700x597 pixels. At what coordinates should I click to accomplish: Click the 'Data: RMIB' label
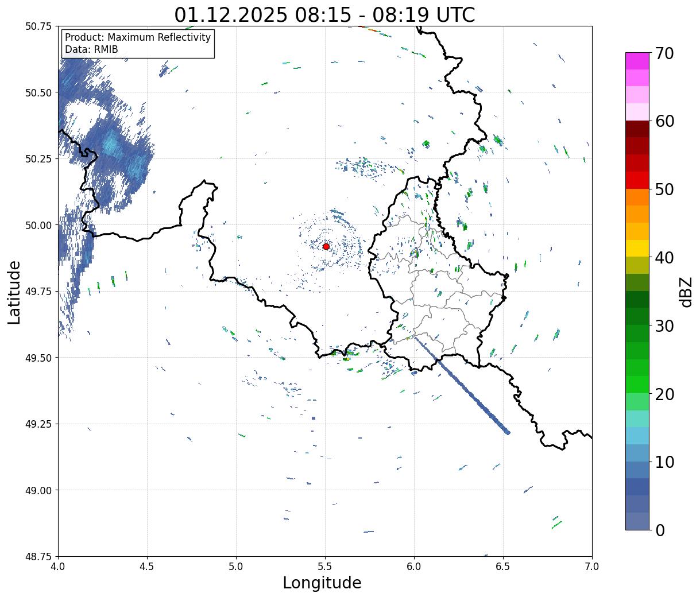point(91,49)
